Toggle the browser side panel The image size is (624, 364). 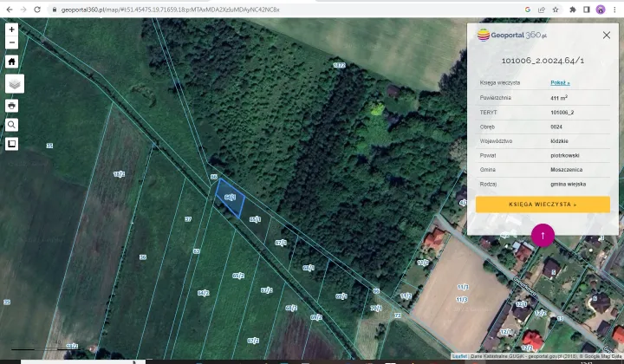pos(587,10)
